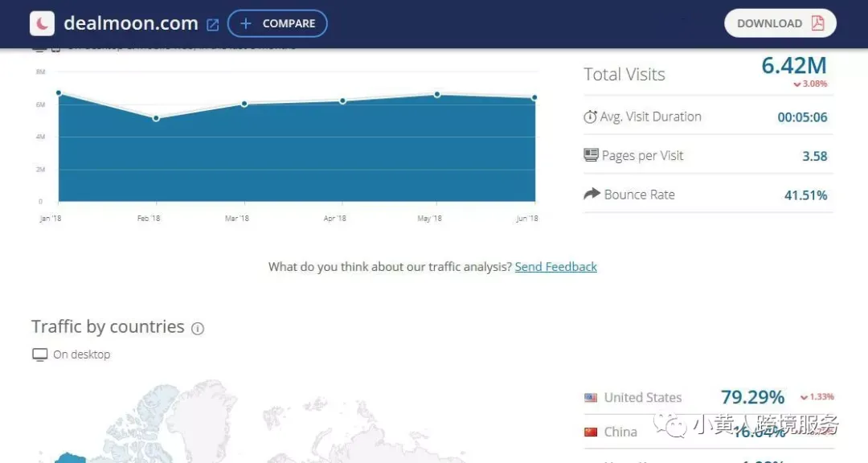Click the info icon beside Traffic by countries
868x463 pixels.
198,329
